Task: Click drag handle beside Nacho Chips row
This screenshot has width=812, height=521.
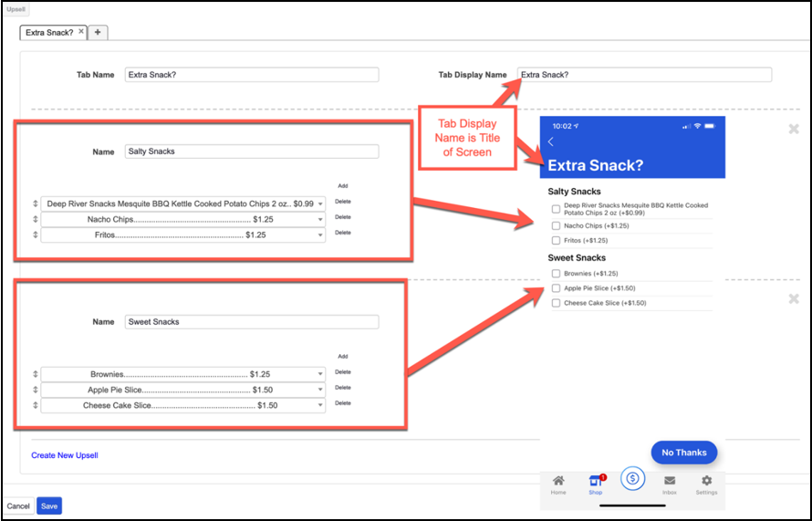Action: click(x=36, y=220)
